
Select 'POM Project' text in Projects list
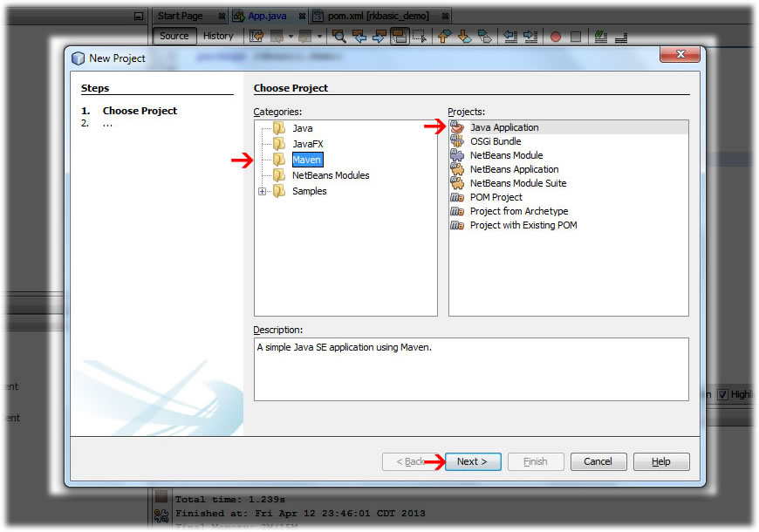coord(496,197)
